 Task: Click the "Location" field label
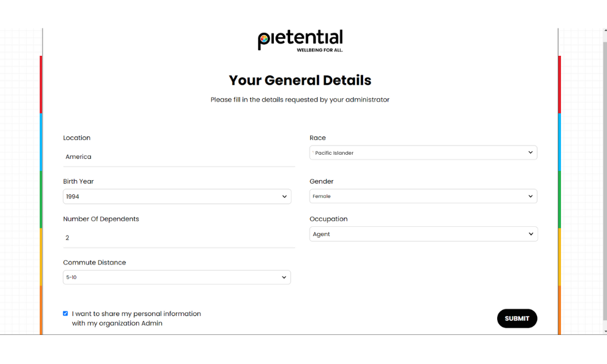pyautogui.click(x=76, y=138)
